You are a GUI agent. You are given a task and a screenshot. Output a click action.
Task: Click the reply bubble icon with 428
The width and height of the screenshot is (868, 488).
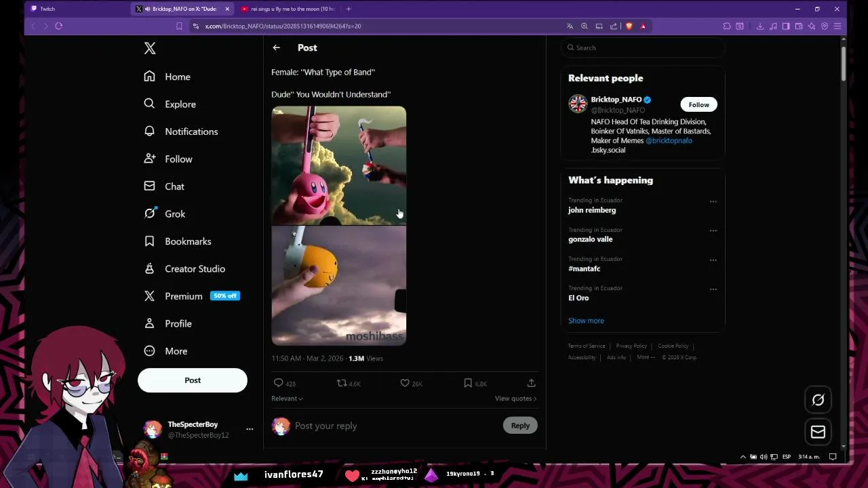(278, 383)
